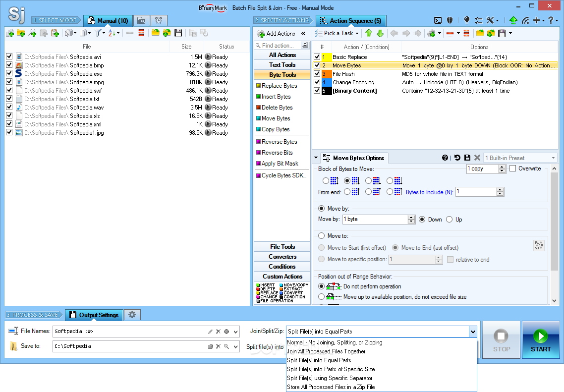Open the Text Tools action category
This screenshot has height=392, width=564.
(x=282, y=65)
